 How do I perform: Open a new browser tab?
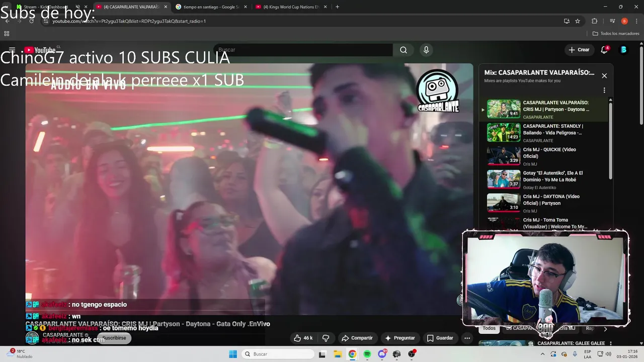pyautogui.click(x=337, y=7)
